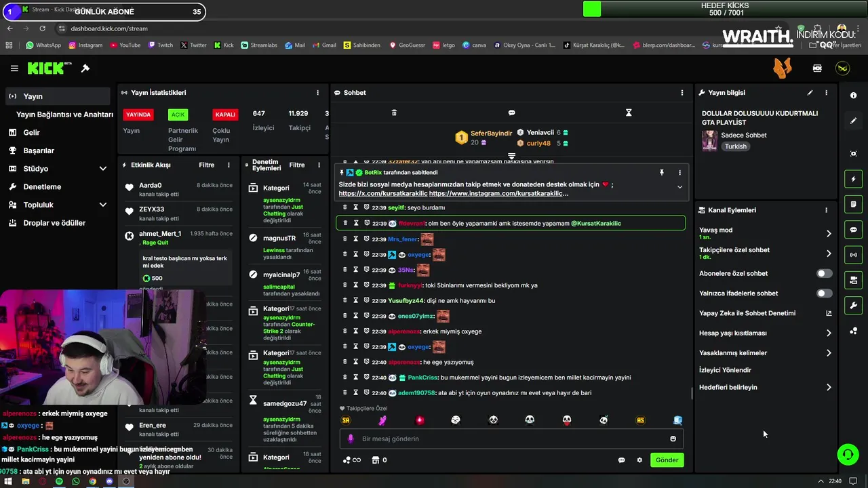Open the YouTube bookmark in bookmarks bar
The height and width of the screenshot is (488, 868).
[x=125, y=45]
